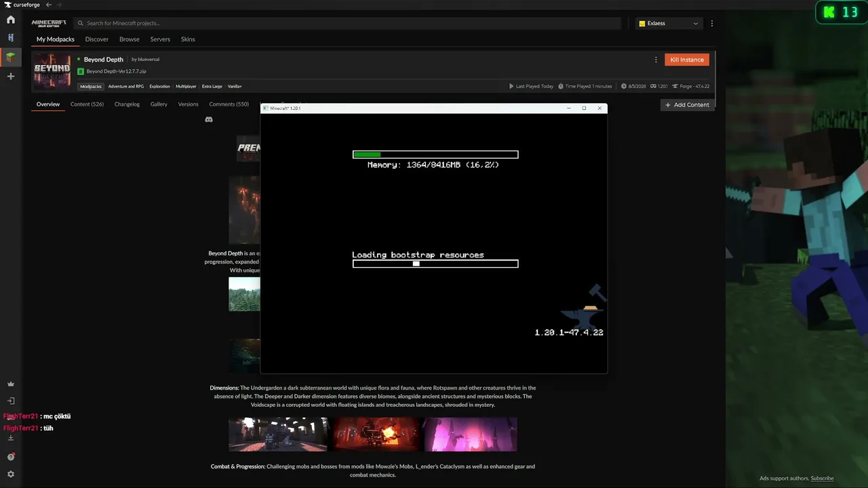Select the Minecraft grass block game icon
The width and height of the screenshot is (868, 488).
11,57
